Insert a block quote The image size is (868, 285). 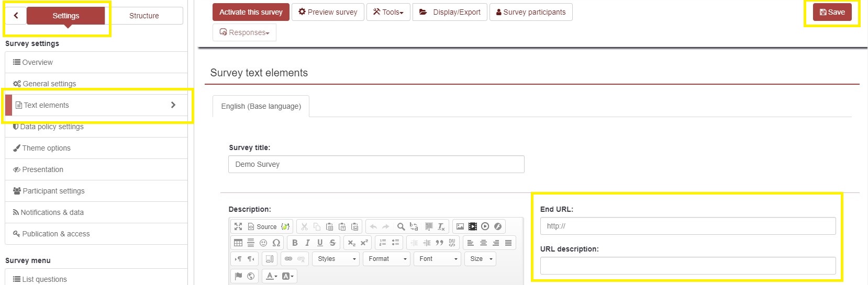point(439,243)
